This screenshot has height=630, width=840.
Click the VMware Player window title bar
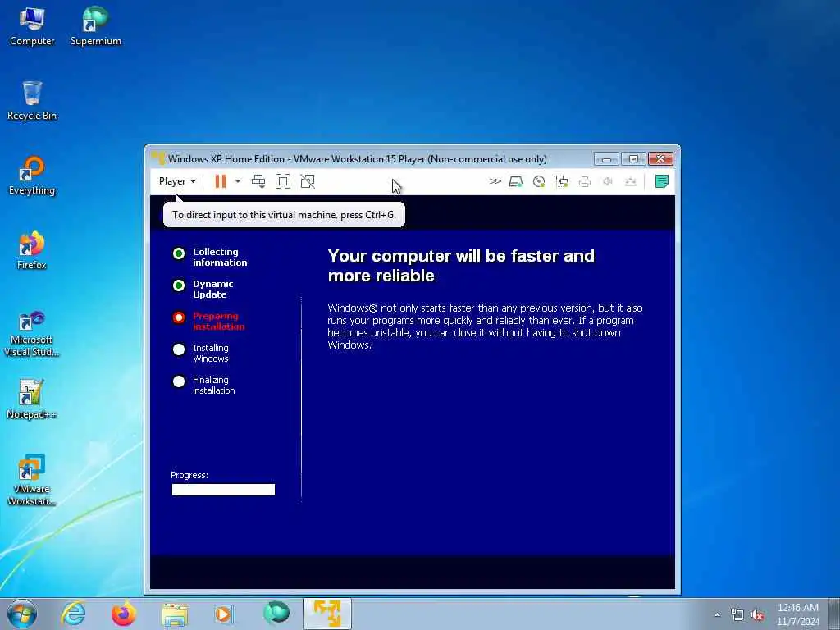coord(358,159)
